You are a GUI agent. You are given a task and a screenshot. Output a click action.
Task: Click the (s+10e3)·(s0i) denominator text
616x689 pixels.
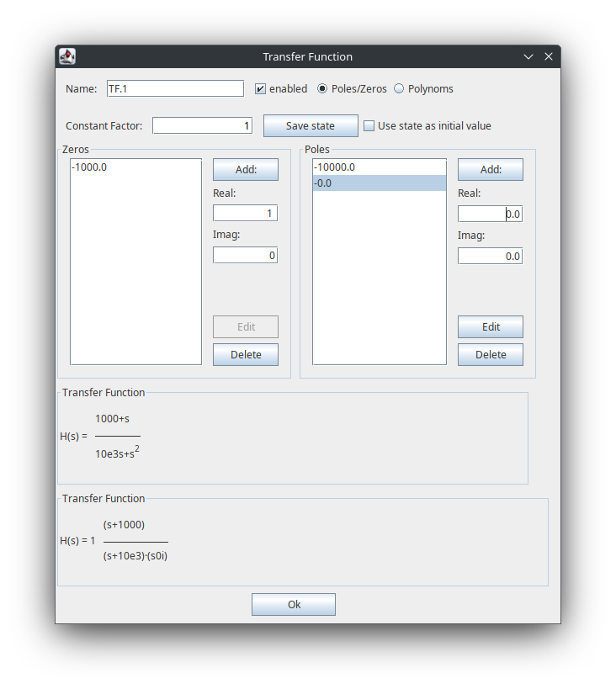click(135, 556)
